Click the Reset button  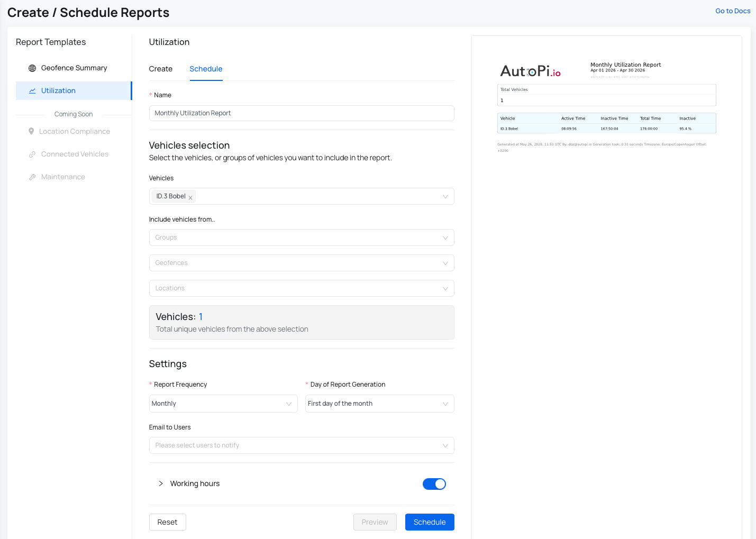point(168,522)
